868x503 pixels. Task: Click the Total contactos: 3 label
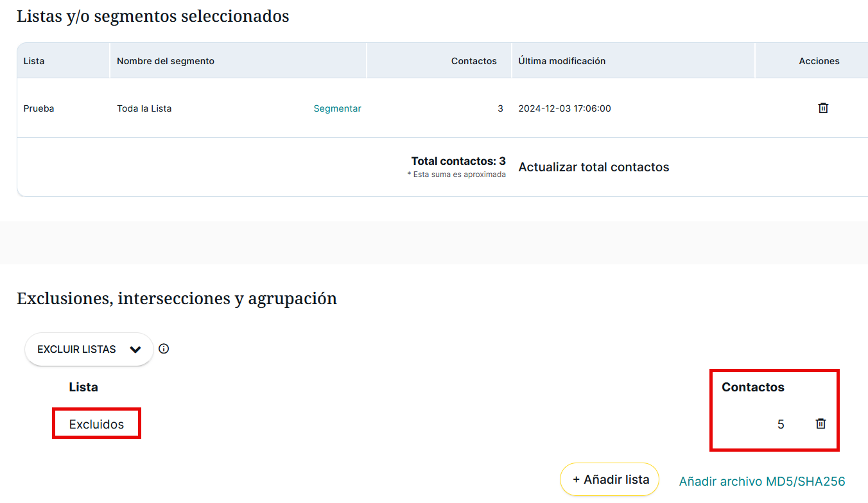tap(458, 161)
